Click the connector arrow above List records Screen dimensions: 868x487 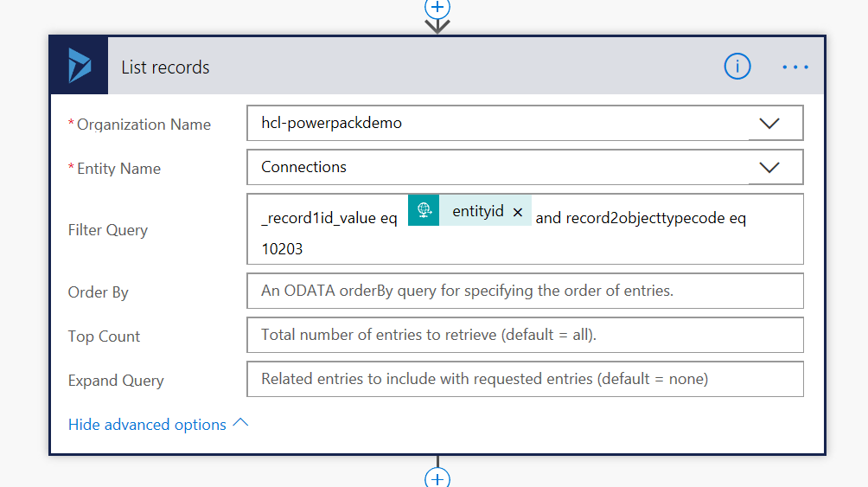[437, 25]
